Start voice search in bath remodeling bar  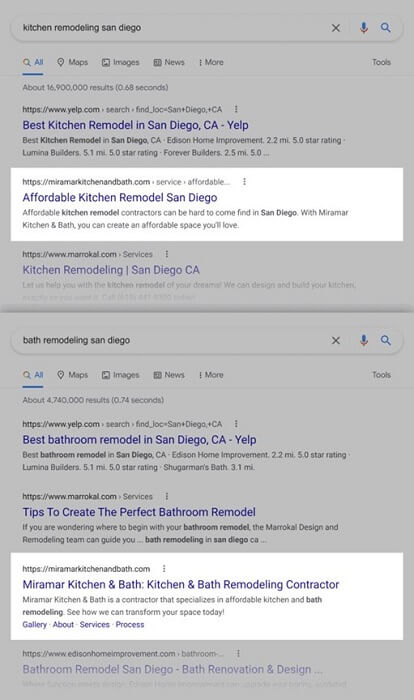coord(364,340)
